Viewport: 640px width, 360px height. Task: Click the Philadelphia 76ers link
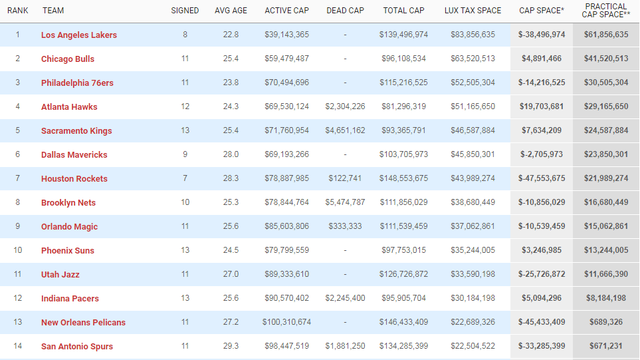[x=77, y=83]
